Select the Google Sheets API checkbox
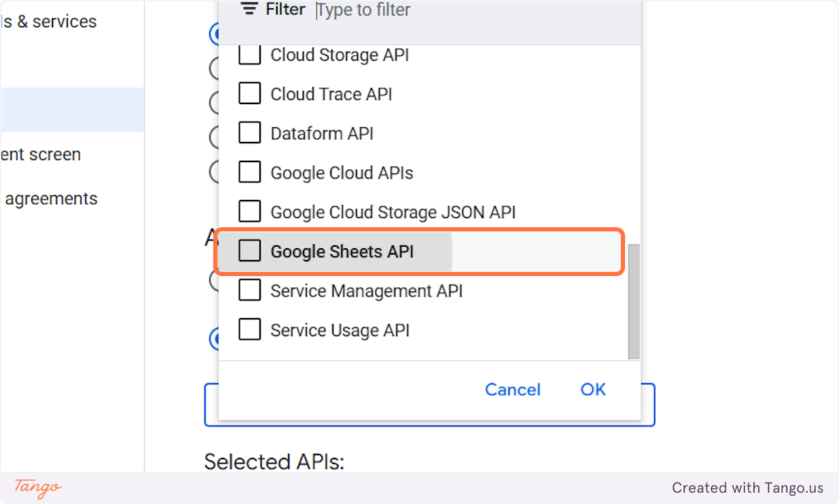 [249, 250]
